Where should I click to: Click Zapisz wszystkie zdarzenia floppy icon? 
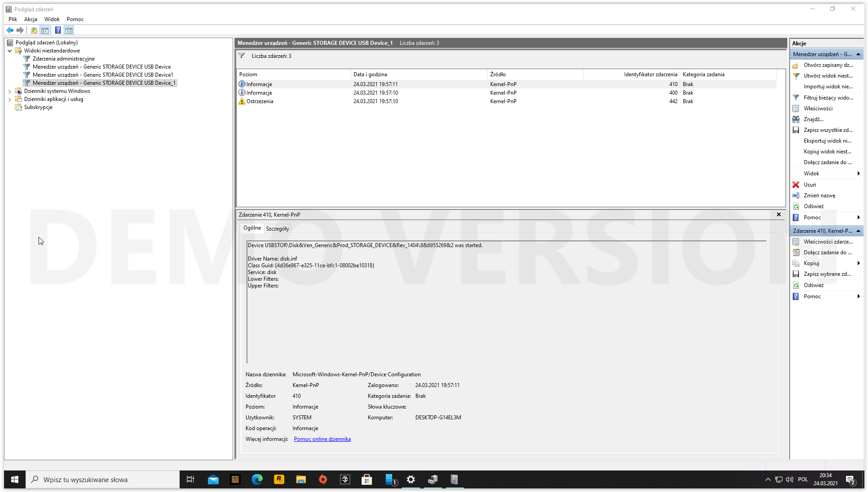(796, 130)
